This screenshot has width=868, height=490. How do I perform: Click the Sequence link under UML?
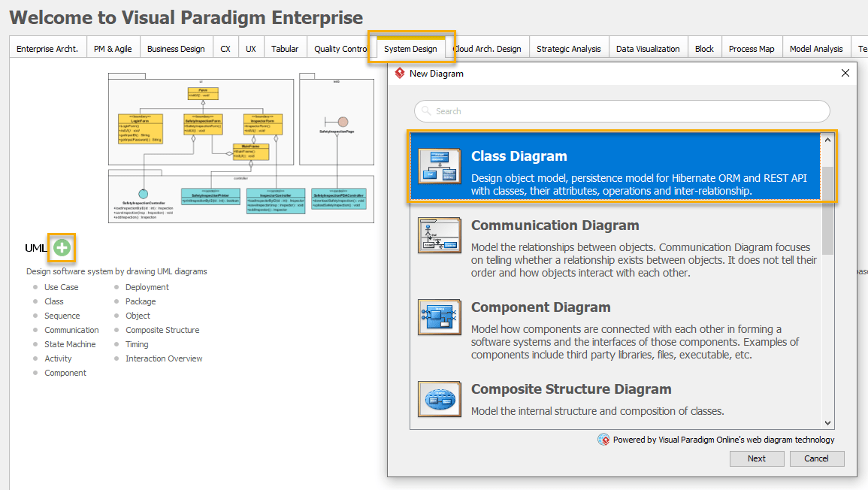61,315
